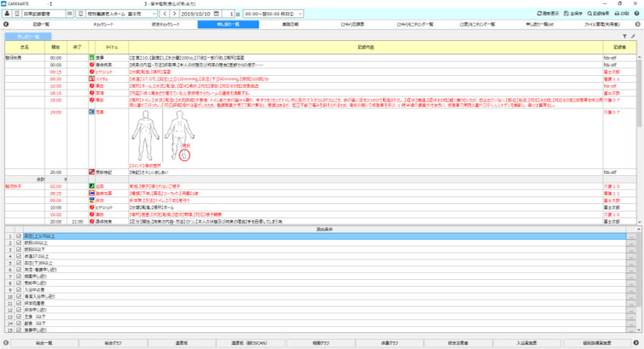Open the 00:00~翌00:00 time range dropdown
The width and height of the screenshot is (644, 349).
(x=274, y=14)
